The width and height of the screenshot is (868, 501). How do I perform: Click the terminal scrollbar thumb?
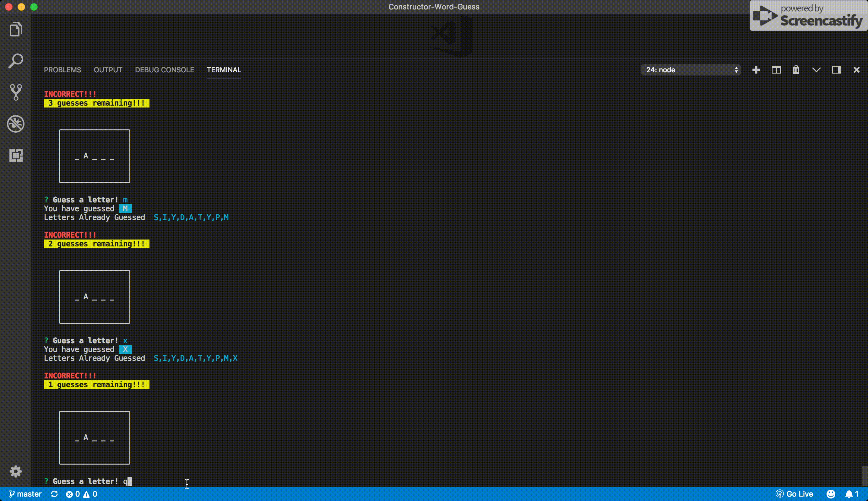[864, 476]
